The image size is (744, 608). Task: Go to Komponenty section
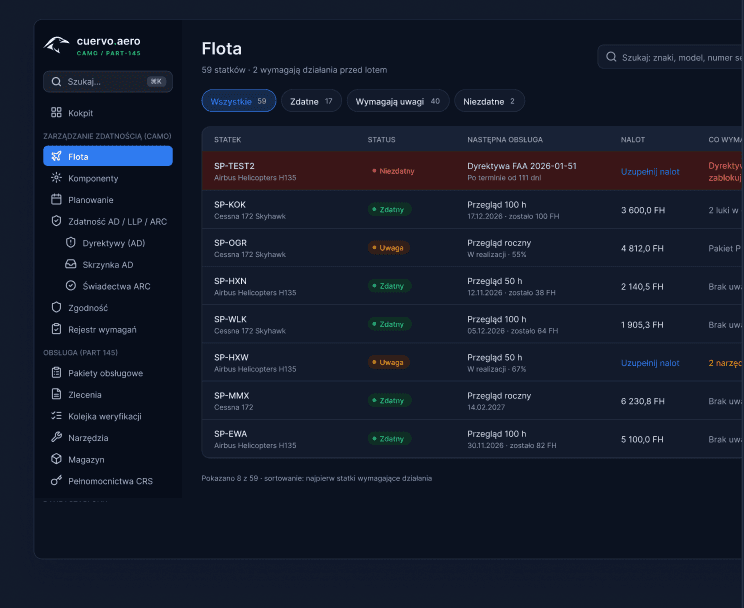108,178
